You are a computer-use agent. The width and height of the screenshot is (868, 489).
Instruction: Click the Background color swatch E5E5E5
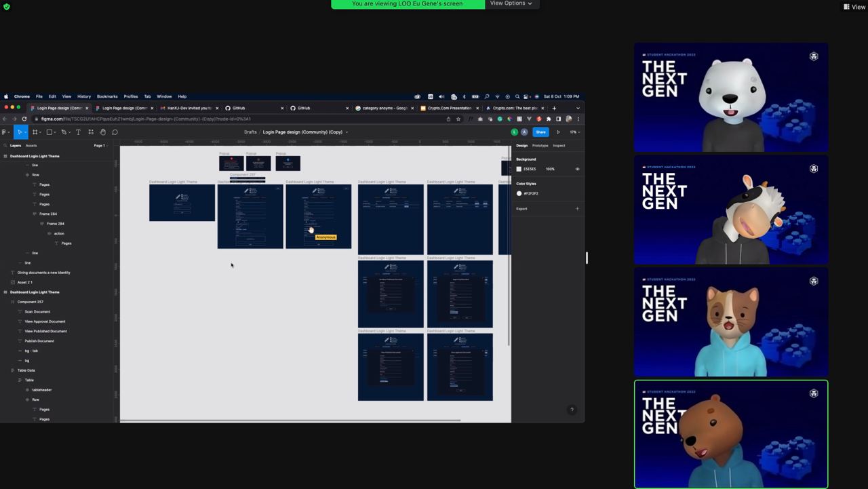pos(519,169)
